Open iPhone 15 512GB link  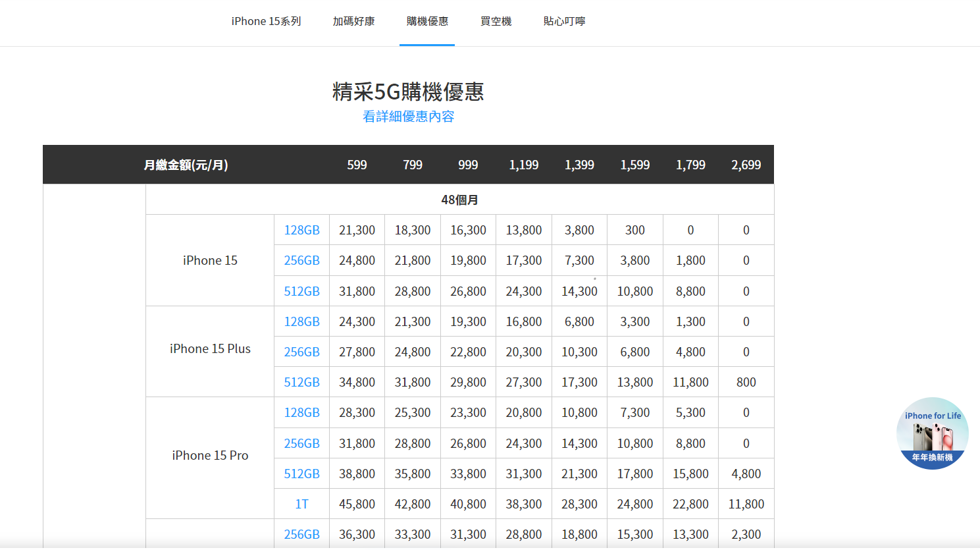click(x=301, y=291)
